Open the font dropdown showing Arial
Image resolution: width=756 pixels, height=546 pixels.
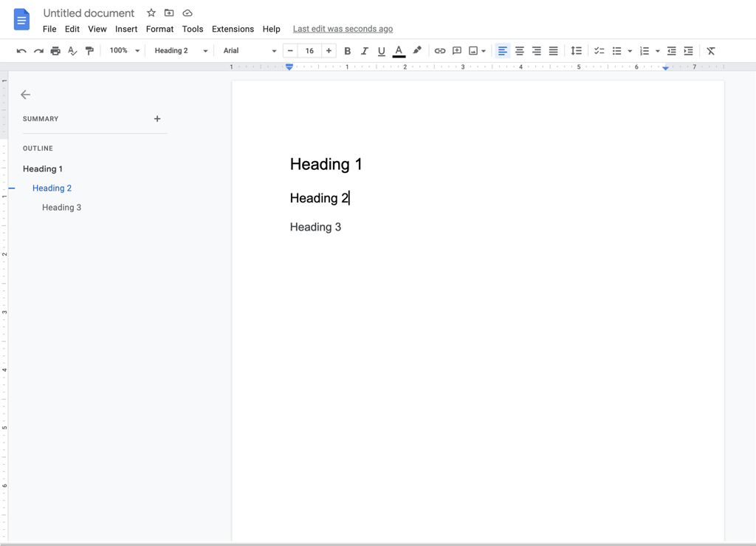point(247,50)
